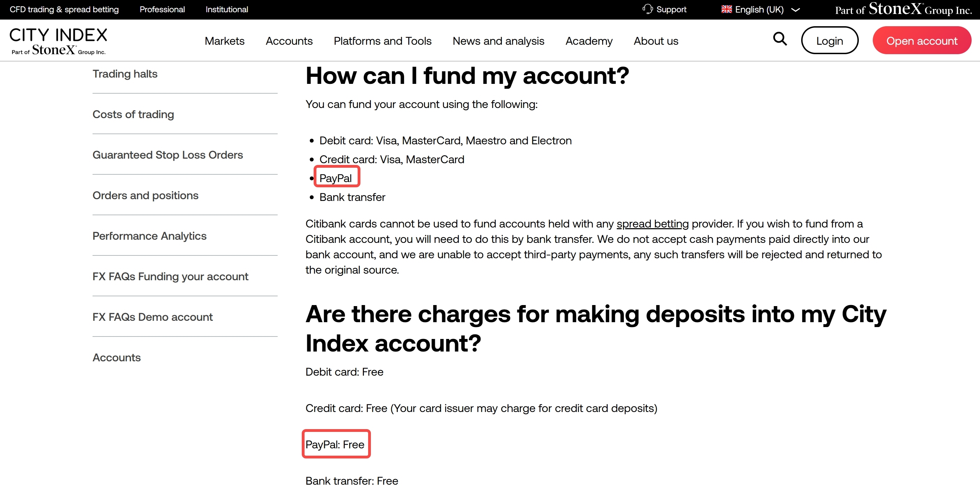Open the Platforms and Tools menu
The height and width of the screenshot is (492, 980).
tap(382, 41)
